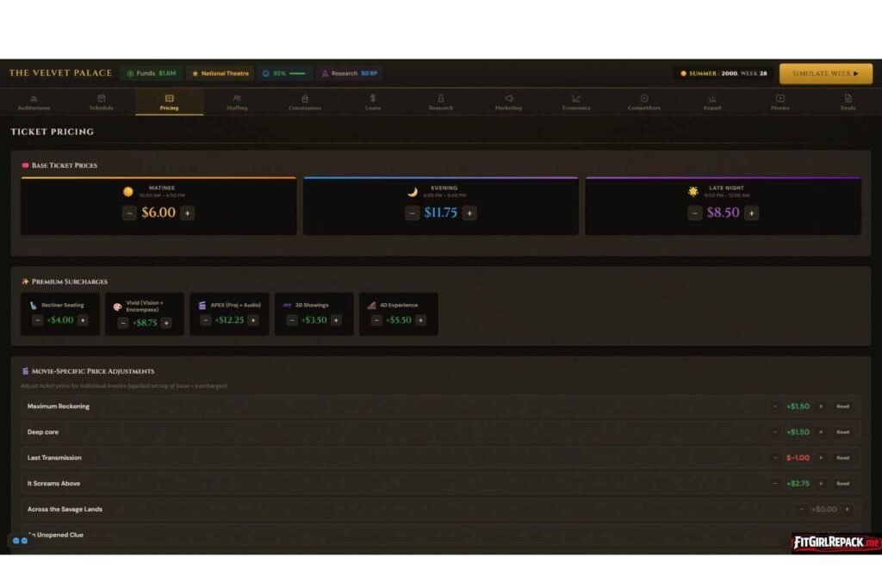This screenshot has width=882, height=588.
Task: Go to the Staffing tab
Action: pos(237,102)
